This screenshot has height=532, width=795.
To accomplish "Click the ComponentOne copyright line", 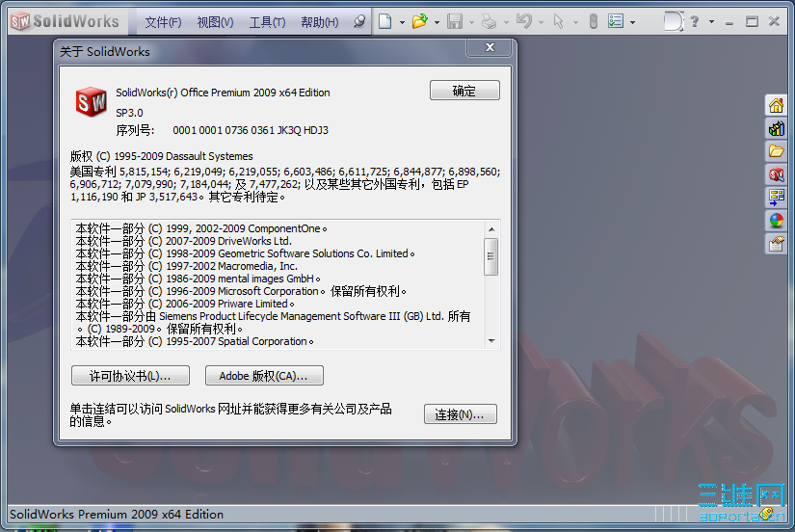I will click(x=201, y=228).
